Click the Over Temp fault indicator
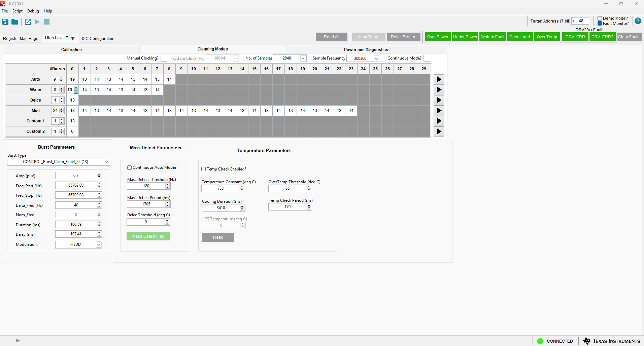Viewport: 644px width, 346px height. (547, 37)
